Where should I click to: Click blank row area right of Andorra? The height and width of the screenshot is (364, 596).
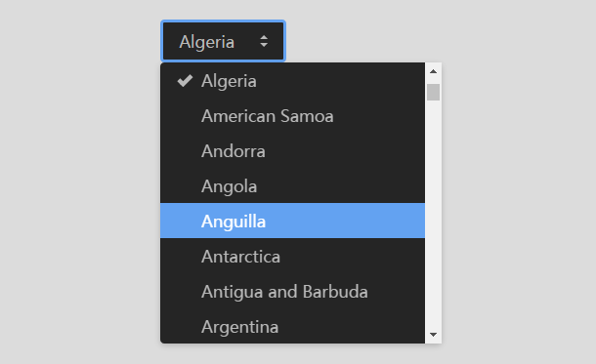click(x=344, y=151)
